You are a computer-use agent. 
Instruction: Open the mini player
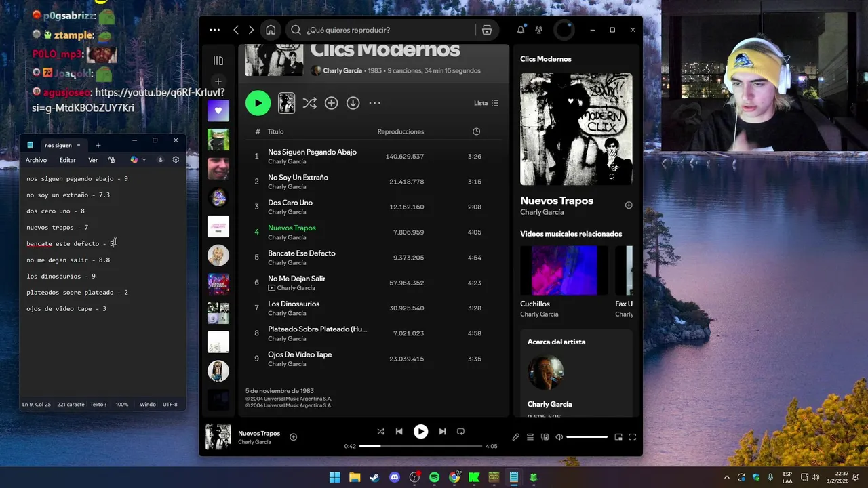618,437
